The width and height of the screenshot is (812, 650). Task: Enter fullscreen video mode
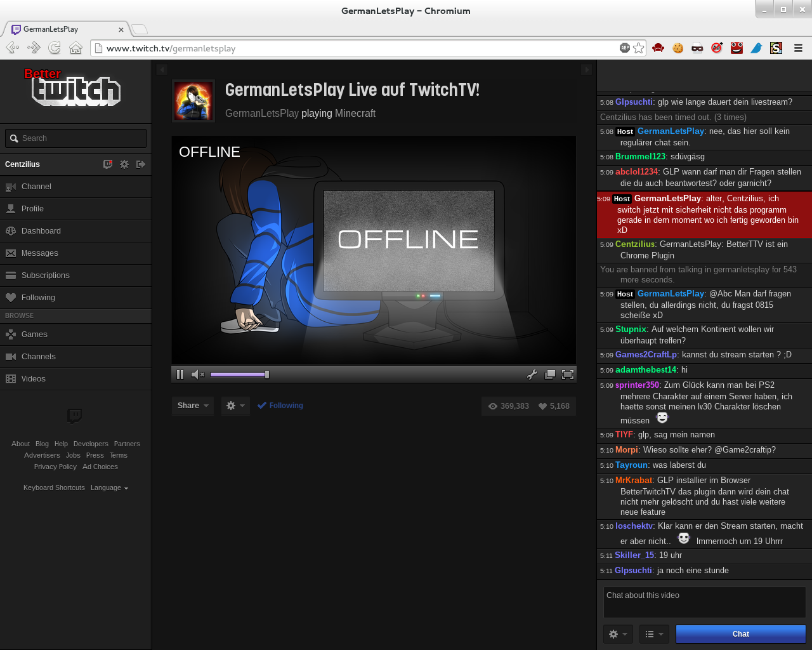(x=568, y=375)
